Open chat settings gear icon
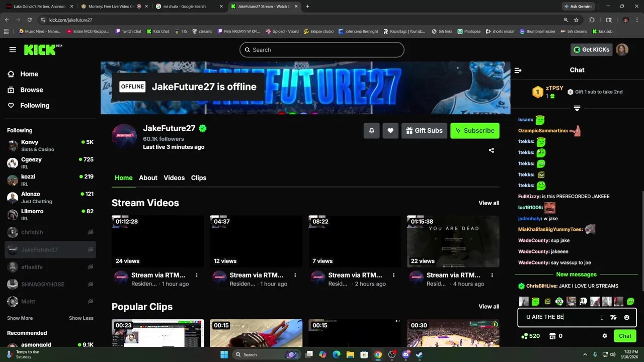 pyautogui.click(x=605, y=336)
